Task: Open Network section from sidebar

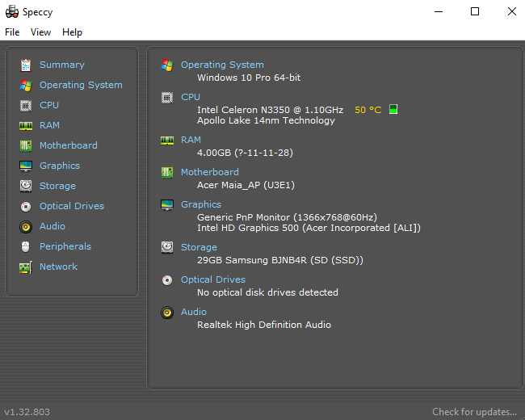Action: point(58,267)
